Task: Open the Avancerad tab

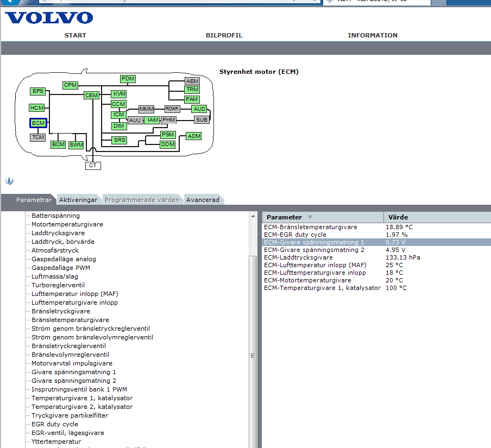Action: [x=203, y=200]
